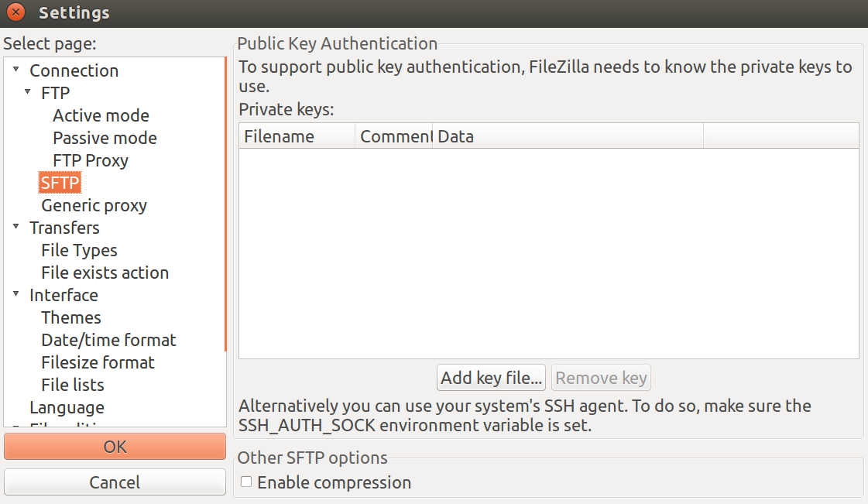Add a new private key file
This screenshot has width=868, height=504.
(x=490, y=377)
